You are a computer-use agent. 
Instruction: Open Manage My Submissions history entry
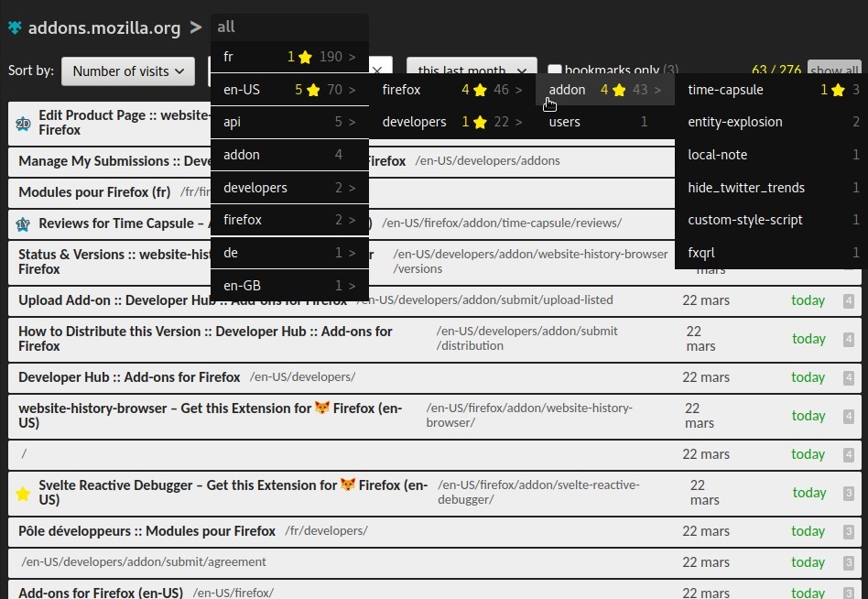tap(435, 161)
